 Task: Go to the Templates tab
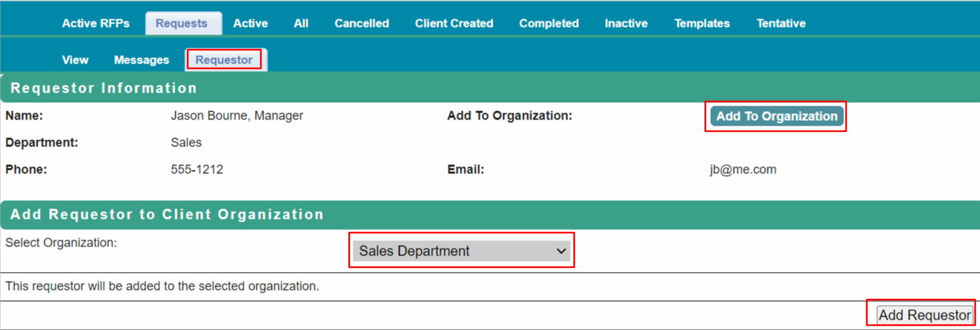coord(702,23)
